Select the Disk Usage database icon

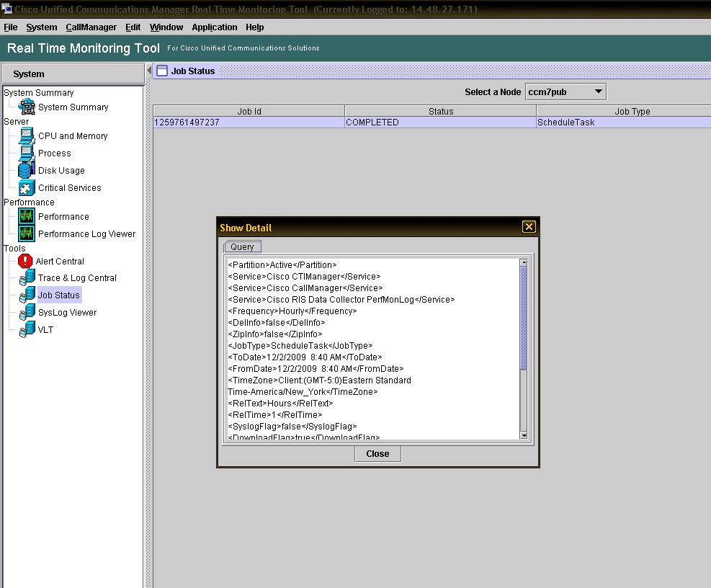tap(27, 170)
